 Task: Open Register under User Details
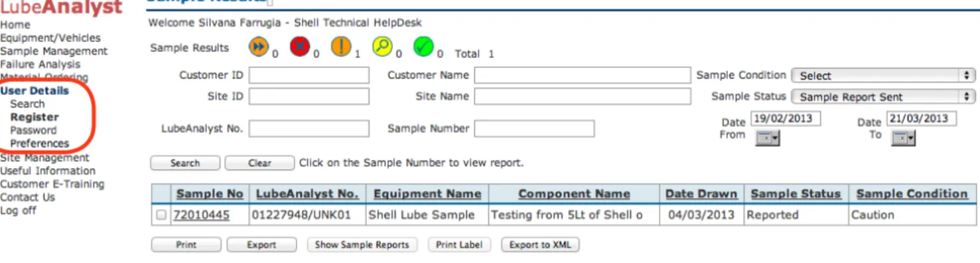[35, 117]
